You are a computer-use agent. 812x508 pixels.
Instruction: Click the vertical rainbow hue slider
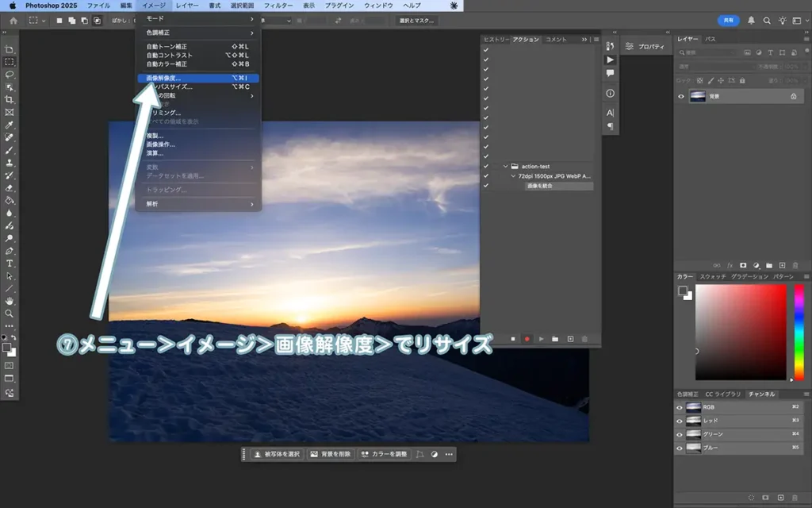pos(799,332)
